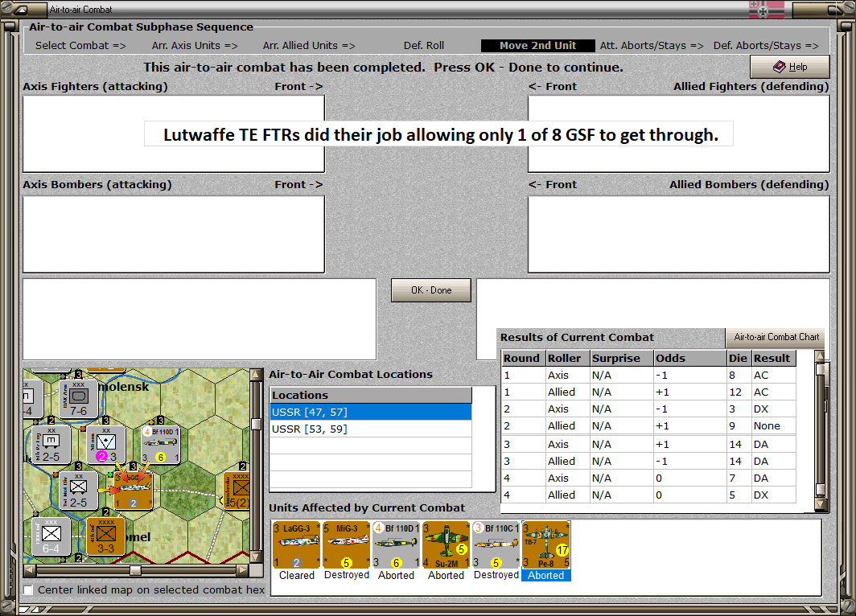The image size is (856, 616).
Task: Click the Allied Bombers defending box
Action: click(x=678, y=234)
